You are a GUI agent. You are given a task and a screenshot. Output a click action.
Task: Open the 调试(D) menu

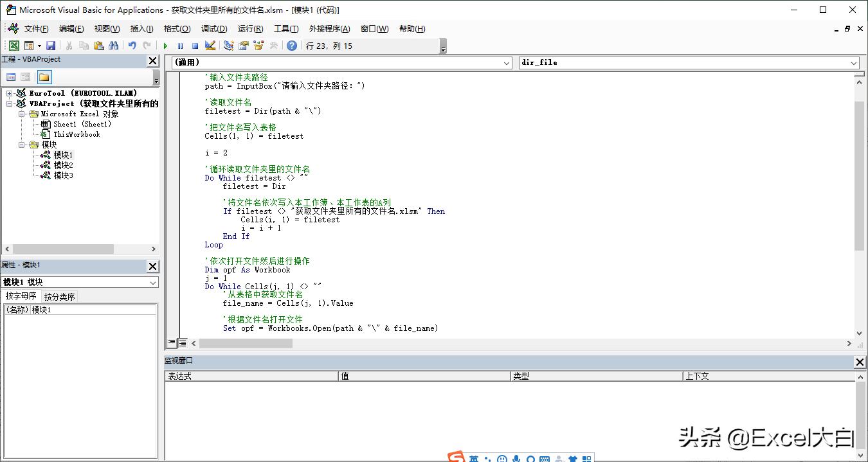tap(214, 29)
